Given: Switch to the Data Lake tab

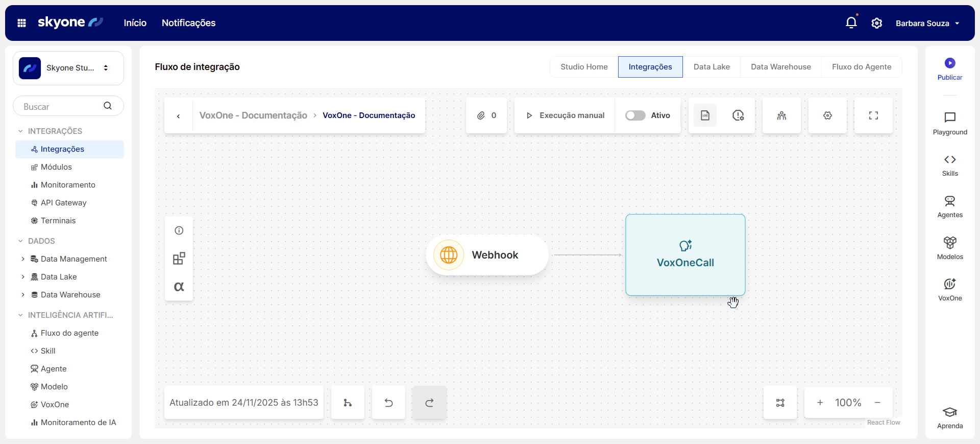Looking at the screenshot, I should click(x=711, y=67).
